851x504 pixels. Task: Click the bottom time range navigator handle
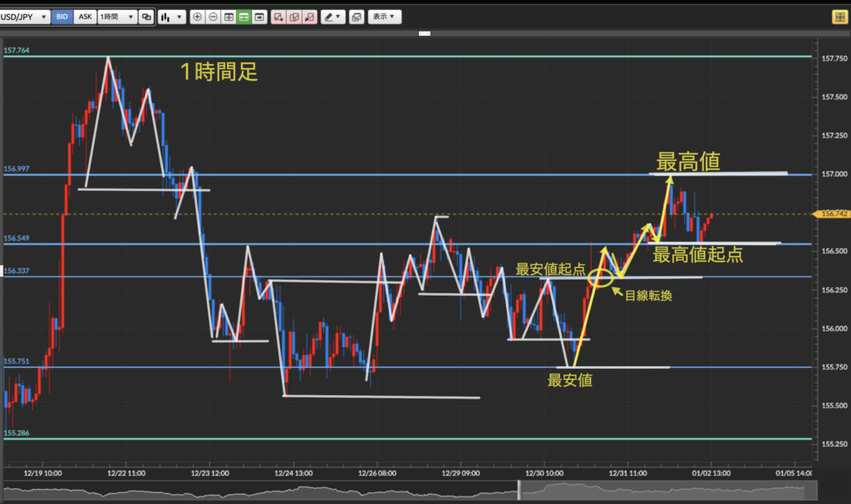point(519,492)
